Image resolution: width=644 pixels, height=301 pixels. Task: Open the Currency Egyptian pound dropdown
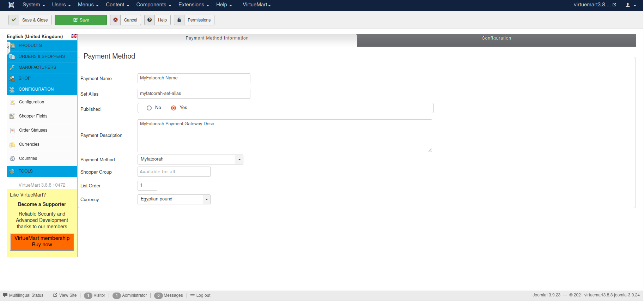(x=174, y=199)
